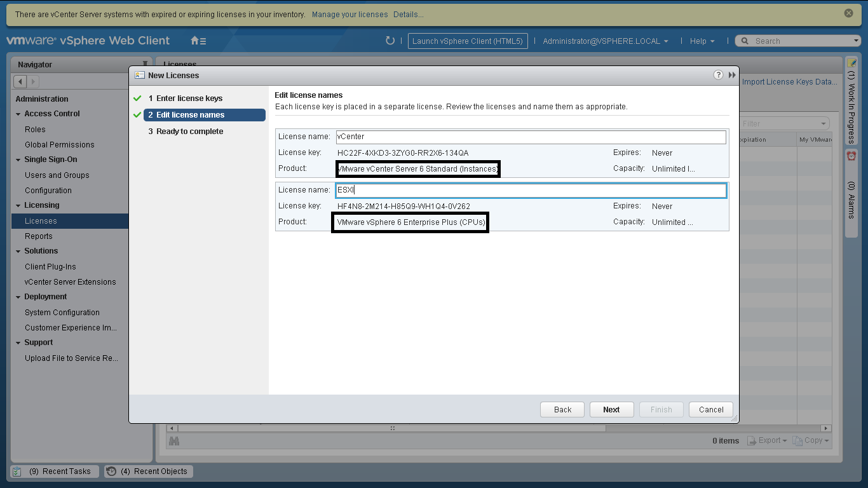Open Recent Objects tab

[149, 471]
